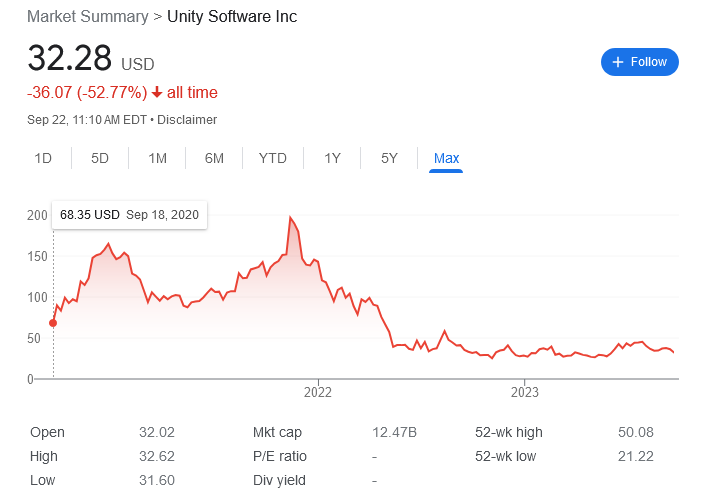Open the 5Y chart range
Image resolution: width=720 pixels, height=498 pixels.
coord(389,158)
